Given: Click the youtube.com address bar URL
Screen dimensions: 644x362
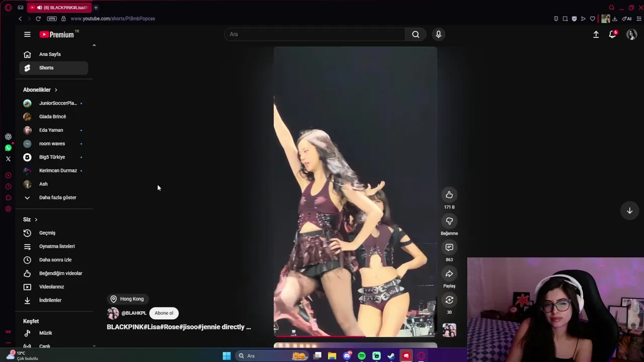Looking at the screenshot, I should click(x=113, y=19).
